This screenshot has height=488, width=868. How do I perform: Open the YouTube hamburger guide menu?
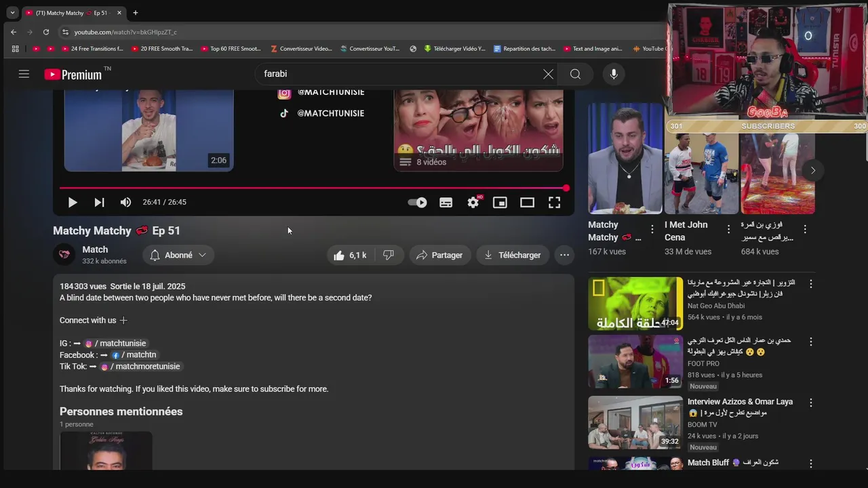click(x=24, y=74)
